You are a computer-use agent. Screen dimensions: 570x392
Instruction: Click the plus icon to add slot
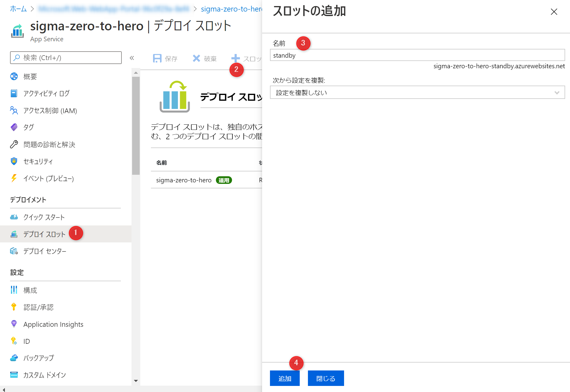tap(235, 58)
